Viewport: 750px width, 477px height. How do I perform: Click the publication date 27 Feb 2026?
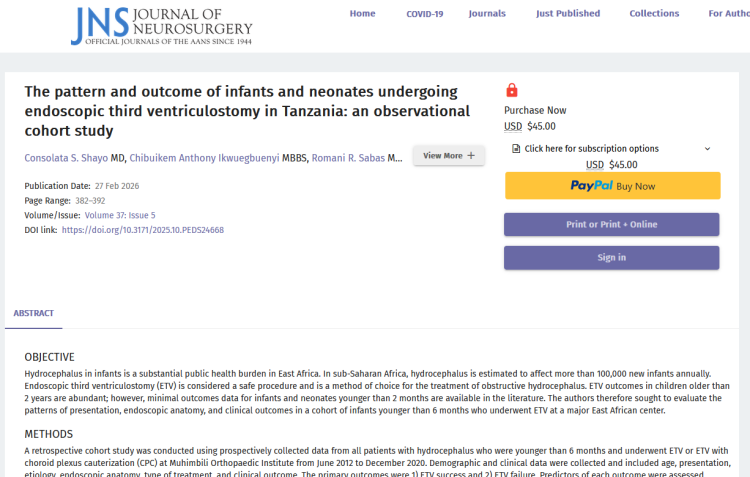point(117,186)
